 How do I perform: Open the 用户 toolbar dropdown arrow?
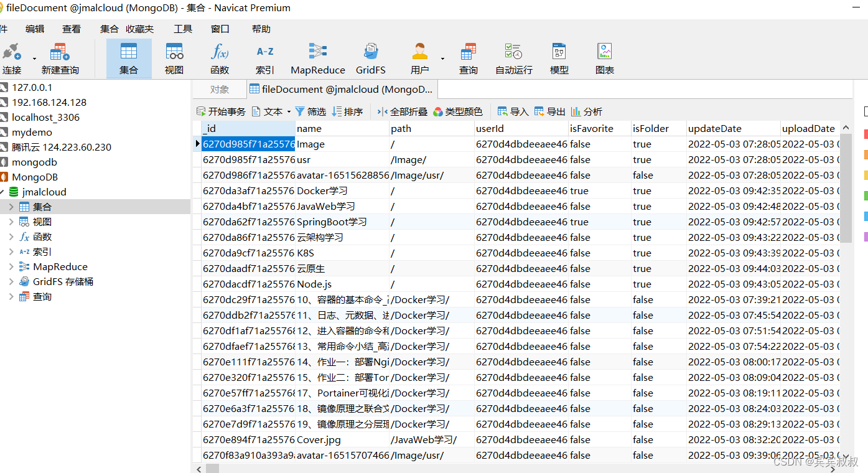pyautogui.click(x=442, y=59)
